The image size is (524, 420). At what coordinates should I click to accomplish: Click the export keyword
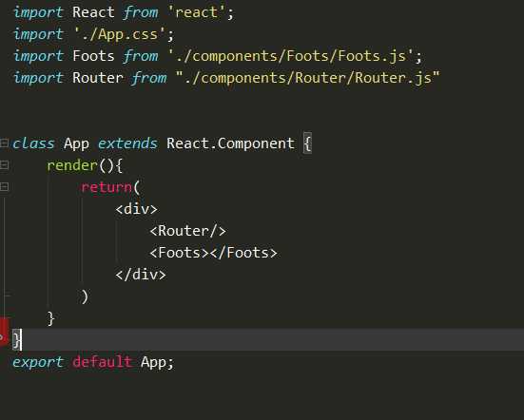point(38,362)
